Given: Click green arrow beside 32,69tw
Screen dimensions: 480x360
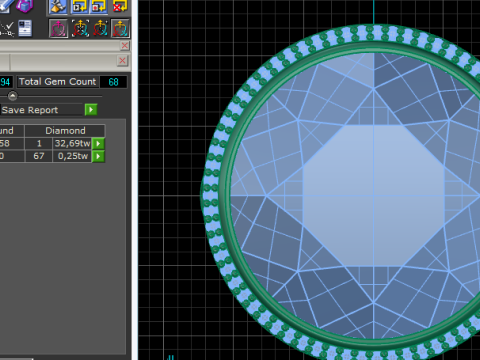Looking at the screenshot, I should click(98, 144).
